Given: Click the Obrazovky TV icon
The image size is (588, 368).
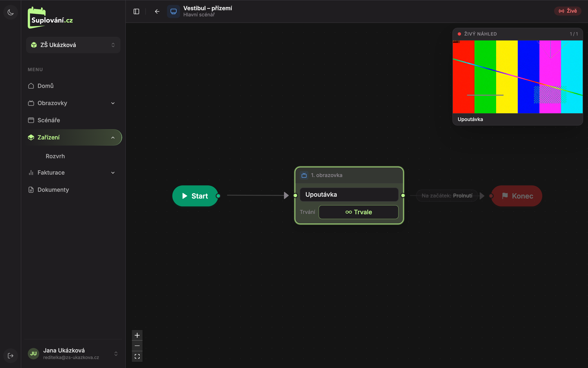Looking at the screenshot, I should point(31,103).
